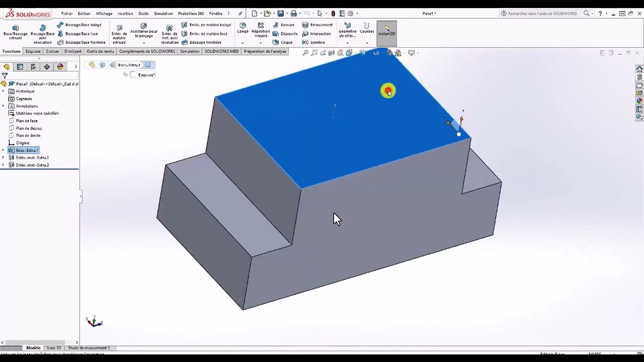Screen dimensions: 644x362
Task: Expand the Historique tree node
Action: click(4, 91)
